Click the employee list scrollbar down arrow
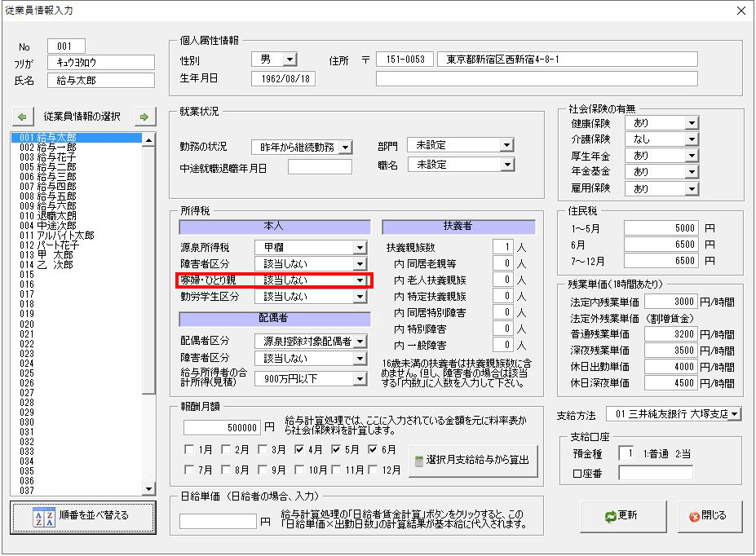This screenshot has width=756, height=556. click(x=148, y=489)
